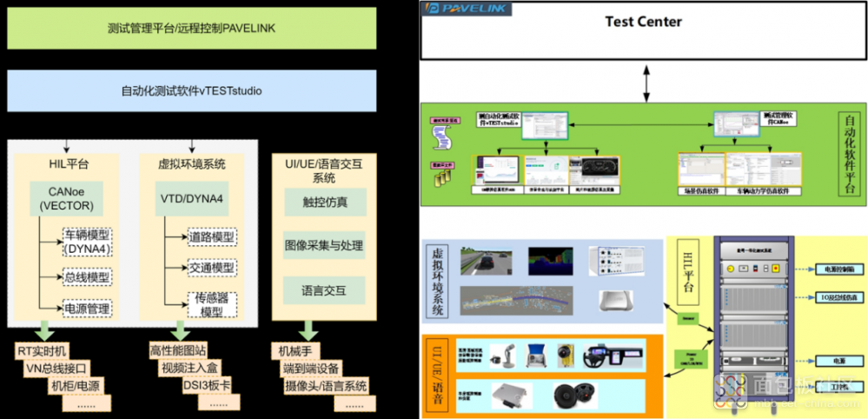The height and width of the screenshot is (419, 868).
Task: Click the 高性能图站 label
Action: click(x=177, y=350)
